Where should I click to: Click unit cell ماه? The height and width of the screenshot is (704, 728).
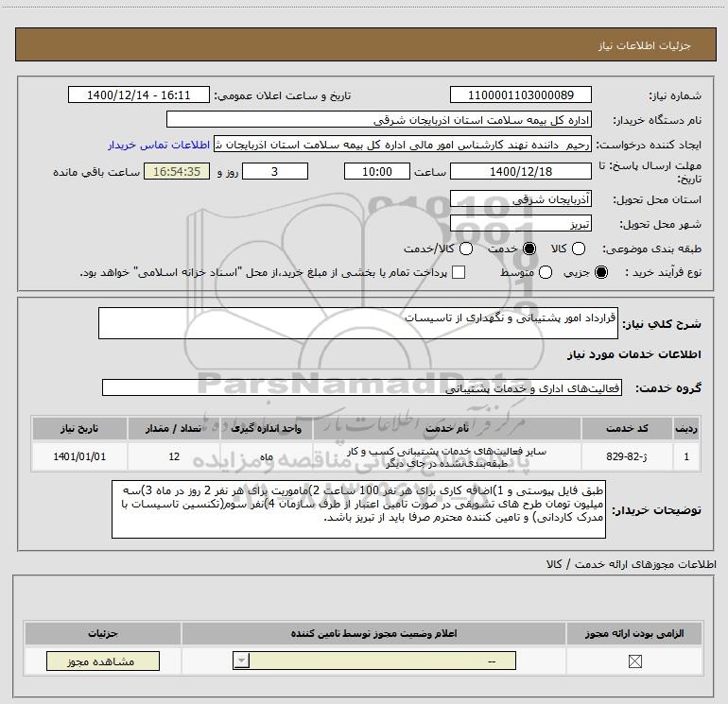[266, 456]
